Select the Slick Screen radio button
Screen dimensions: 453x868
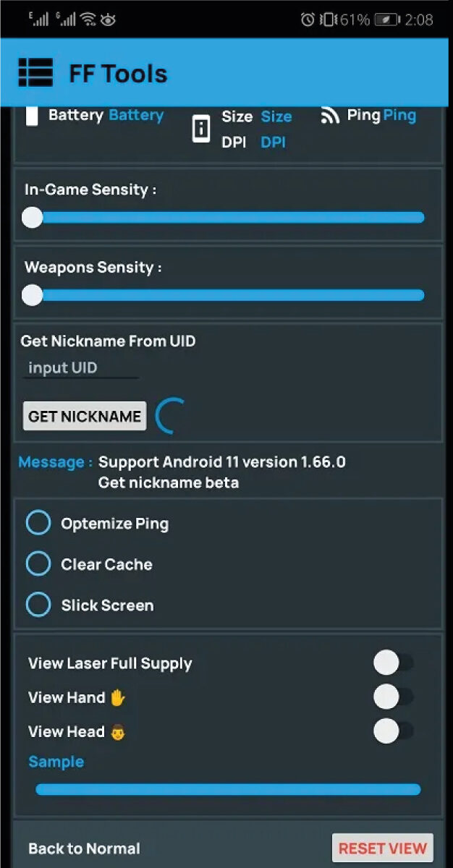38,605
